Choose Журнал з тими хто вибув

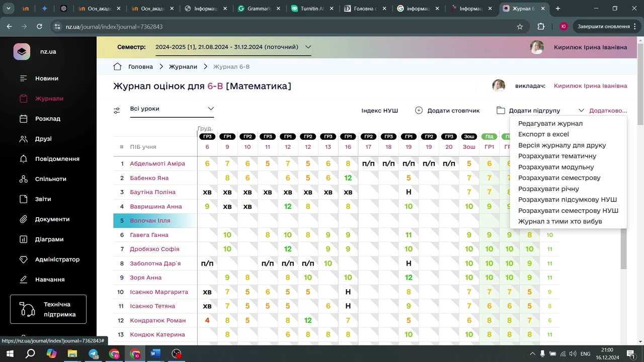pos(560,221)
